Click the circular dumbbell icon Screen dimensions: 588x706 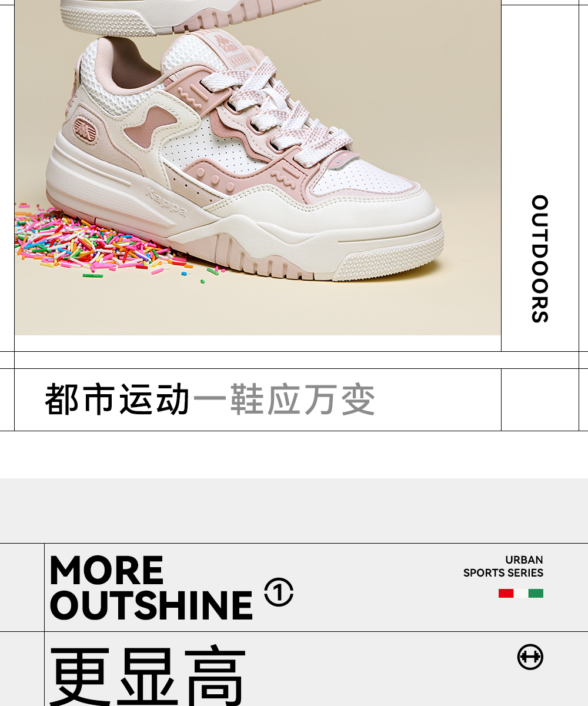(530, 657)
